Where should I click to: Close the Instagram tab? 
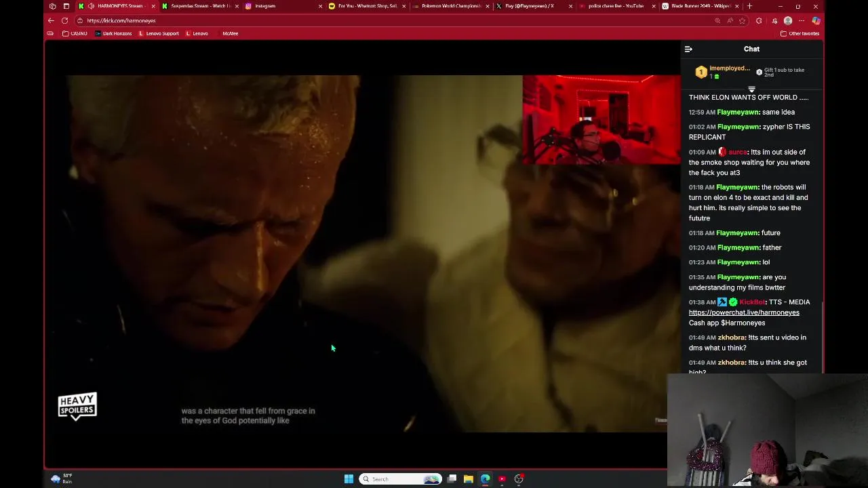[320, 6]
